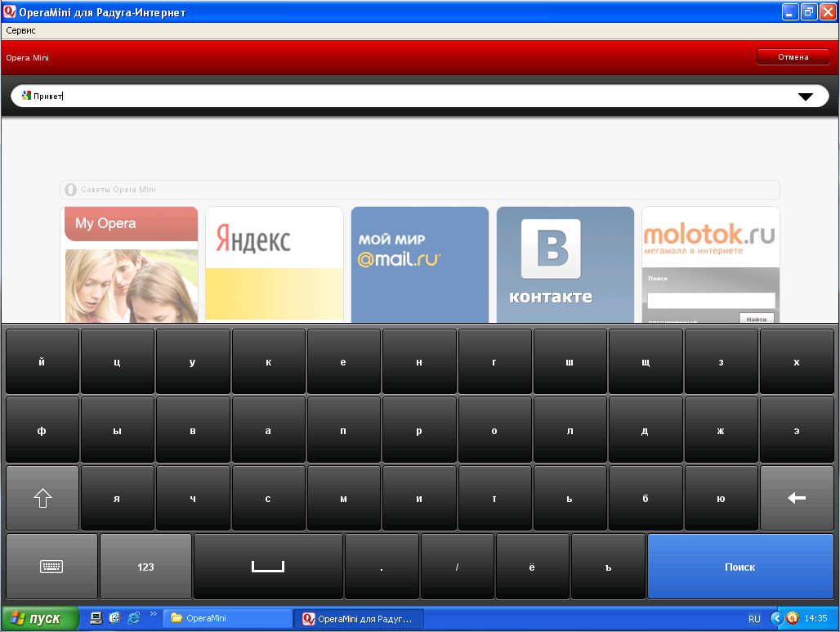
Task: Tap the к key
Action: [x=268, y=362]
